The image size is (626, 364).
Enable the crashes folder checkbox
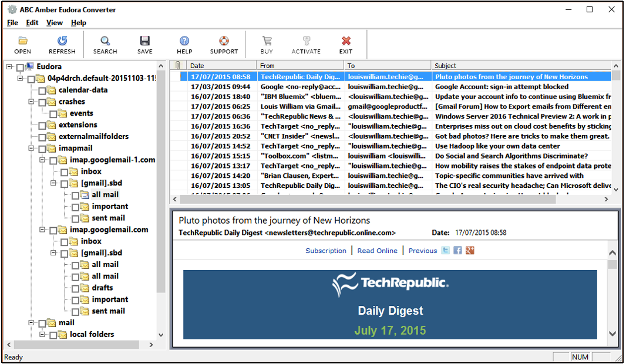(42, 103)
